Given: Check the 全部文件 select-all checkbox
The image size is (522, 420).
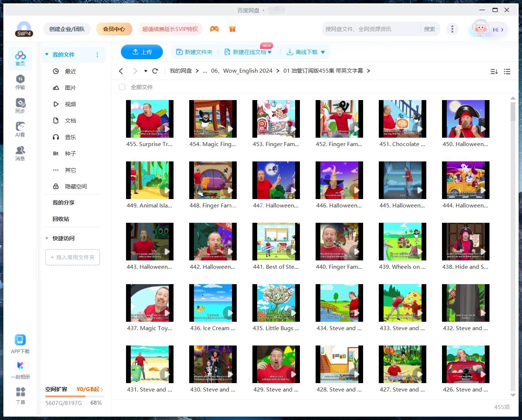Looking at the screenshot, I should [122, 87].
